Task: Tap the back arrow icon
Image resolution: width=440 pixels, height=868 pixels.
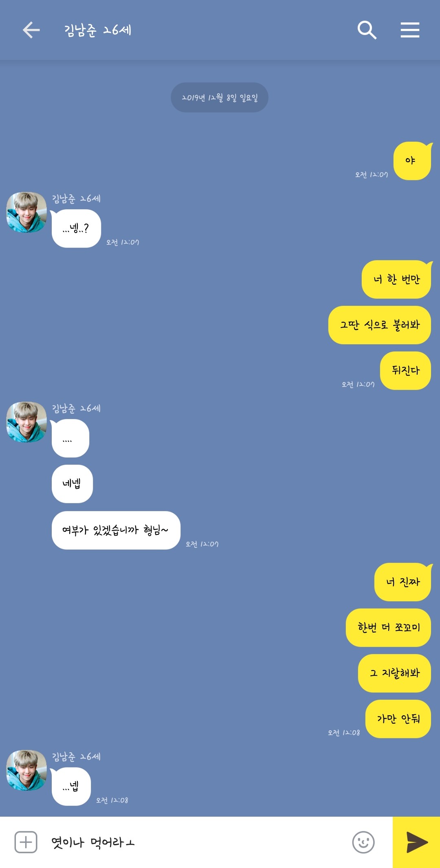Action: (31, 30)
